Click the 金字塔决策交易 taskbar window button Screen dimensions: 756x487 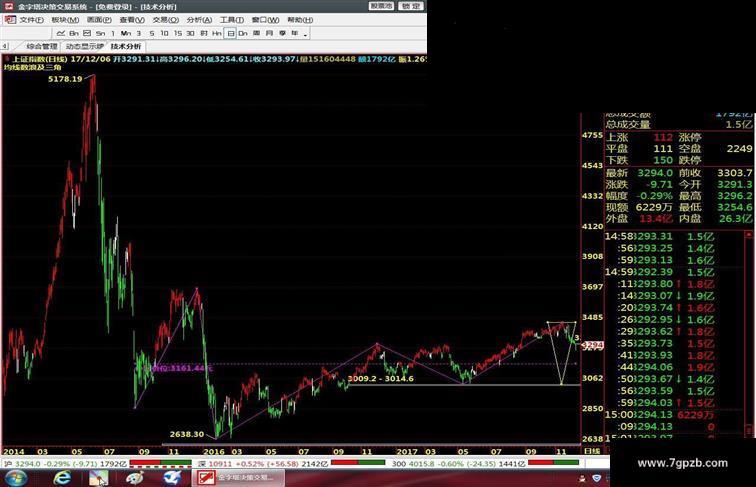[239, 478]
